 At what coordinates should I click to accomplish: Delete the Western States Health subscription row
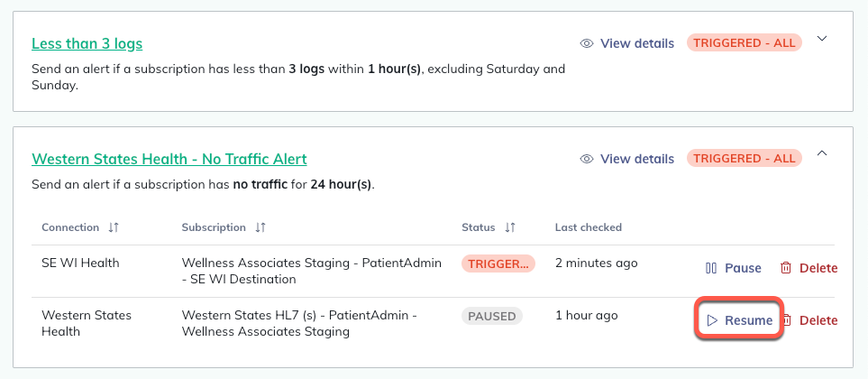pos(818,320)
